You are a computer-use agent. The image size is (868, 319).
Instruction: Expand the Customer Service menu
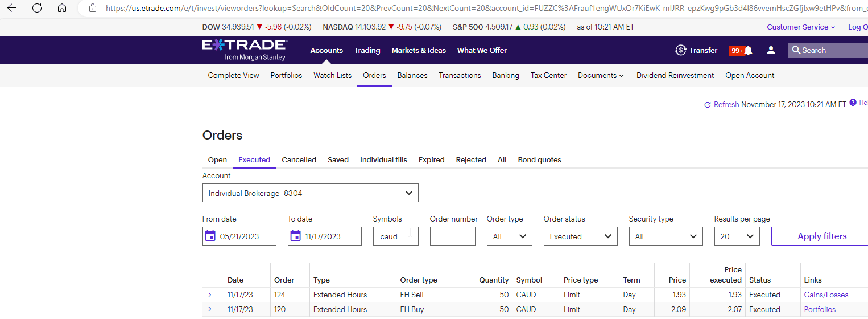801,27
